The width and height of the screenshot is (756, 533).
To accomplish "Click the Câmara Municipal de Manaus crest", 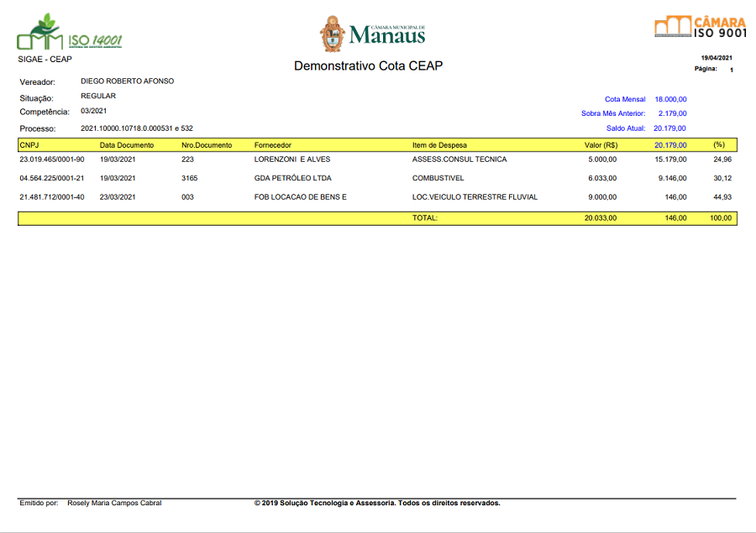I will tap(333, 34).
